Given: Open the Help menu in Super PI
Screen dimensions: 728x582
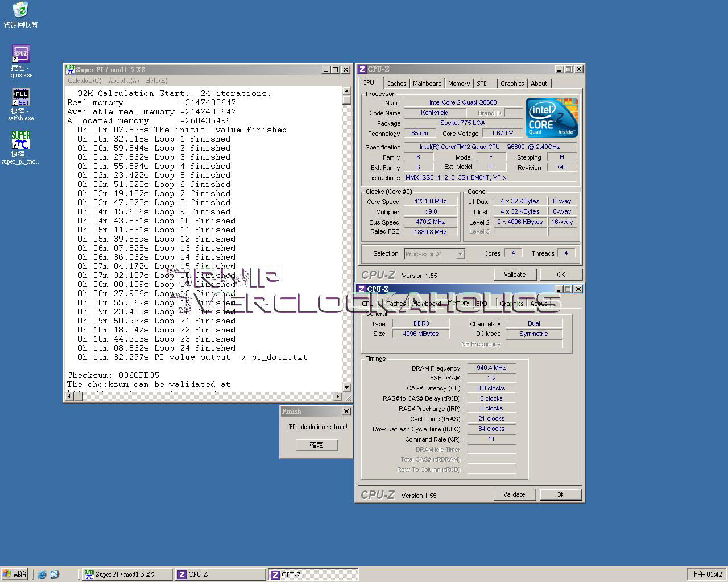Looking at the screenshot, I should pyautogui.click(x=156, y=81).
